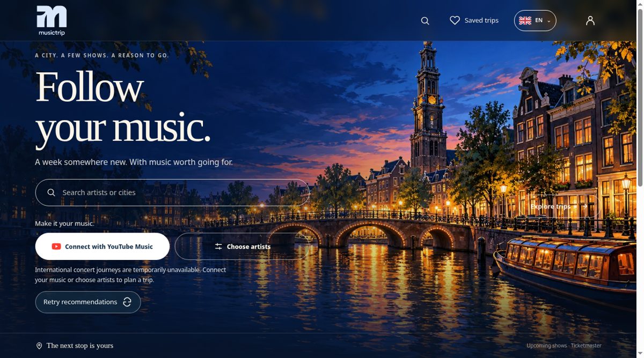Click the Choose artists button
The width and height of the screenshot is (644, 358).
tap(243, 247)
